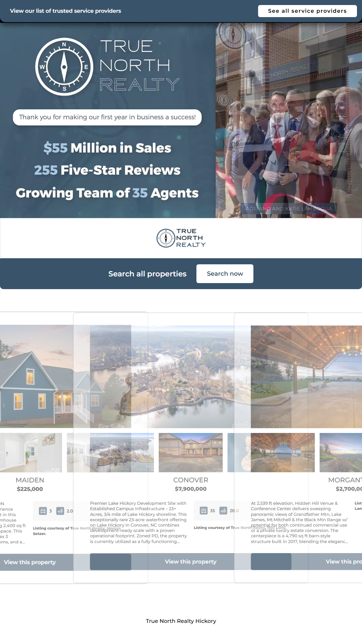Click the ribbon-cutting team photo in the hero
The width and height of the screenshot is (362, 644).
click(x=288, y=121)
